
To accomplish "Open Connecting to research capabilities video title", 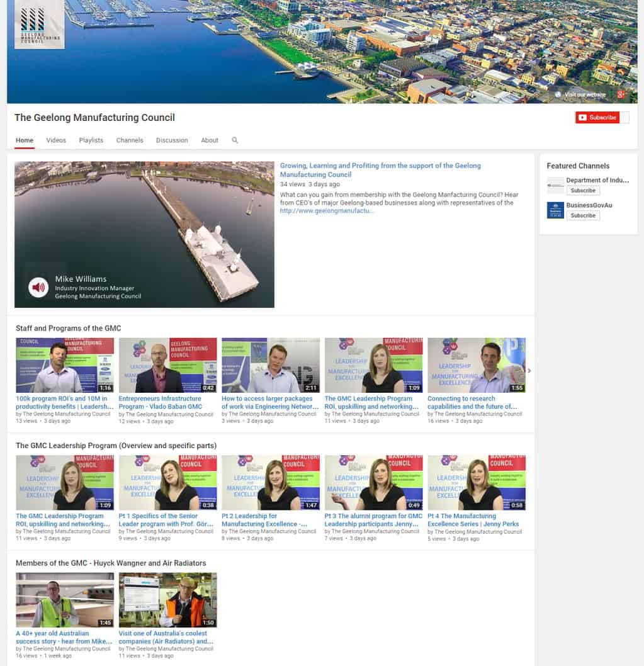I will (x=472, y=402).
